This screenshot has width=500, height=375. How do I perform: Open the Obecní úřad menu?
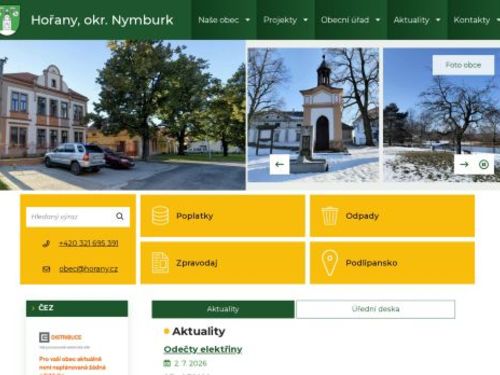[345, 20]
